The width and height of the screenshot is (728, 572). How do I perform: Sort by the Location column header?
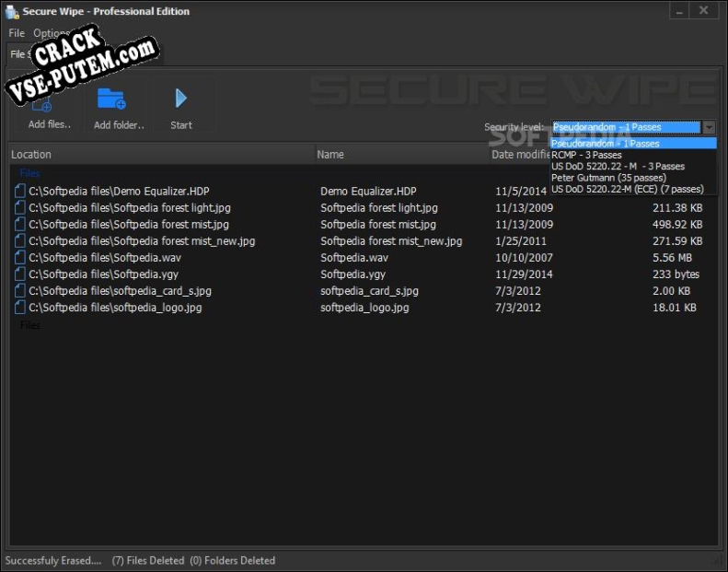162,154
